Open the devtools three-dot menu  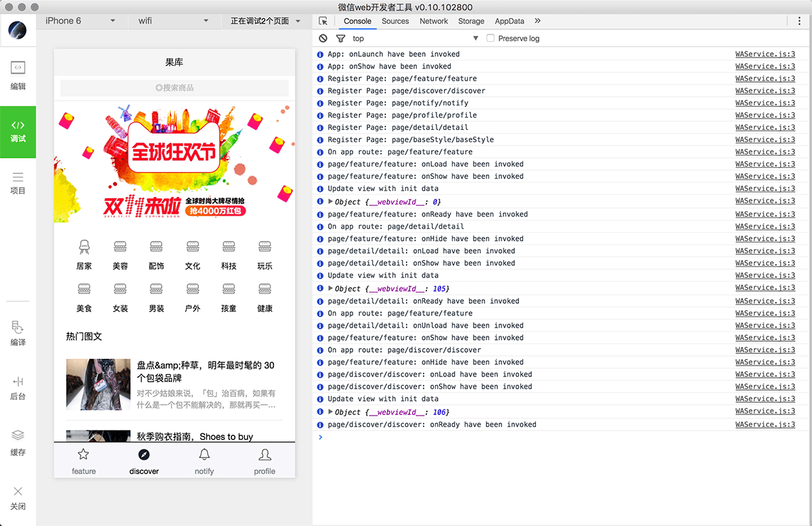(x=800, y=21)
